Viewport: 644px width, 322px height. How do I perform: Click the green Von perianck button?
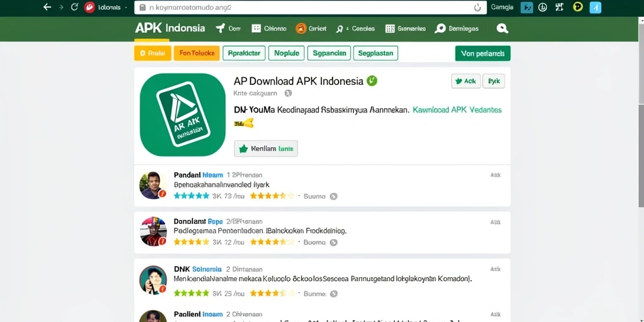click(x=482, y=53)
